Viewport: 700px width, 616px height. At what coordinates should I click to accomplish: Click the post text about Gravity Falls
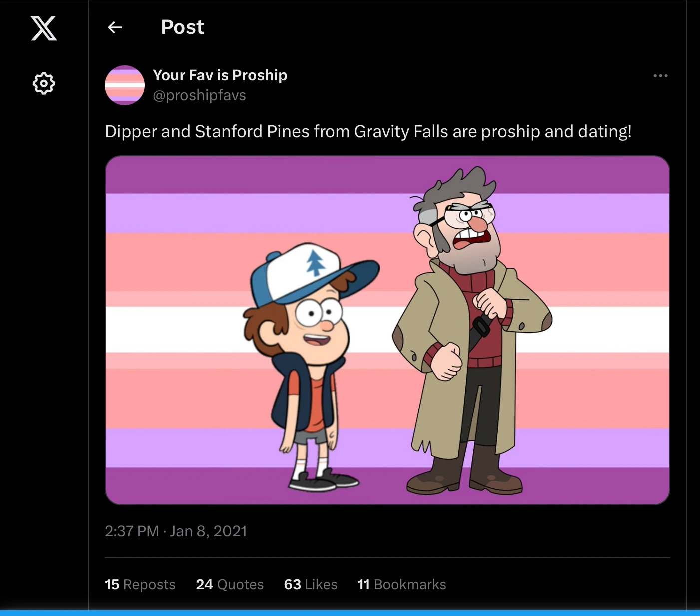(368, 131)
